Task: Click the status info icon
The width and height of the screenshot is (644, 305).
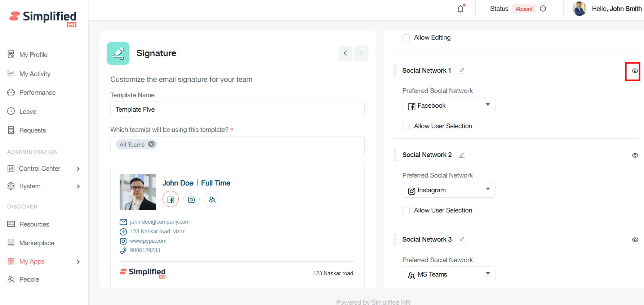Action: [543, 9]
